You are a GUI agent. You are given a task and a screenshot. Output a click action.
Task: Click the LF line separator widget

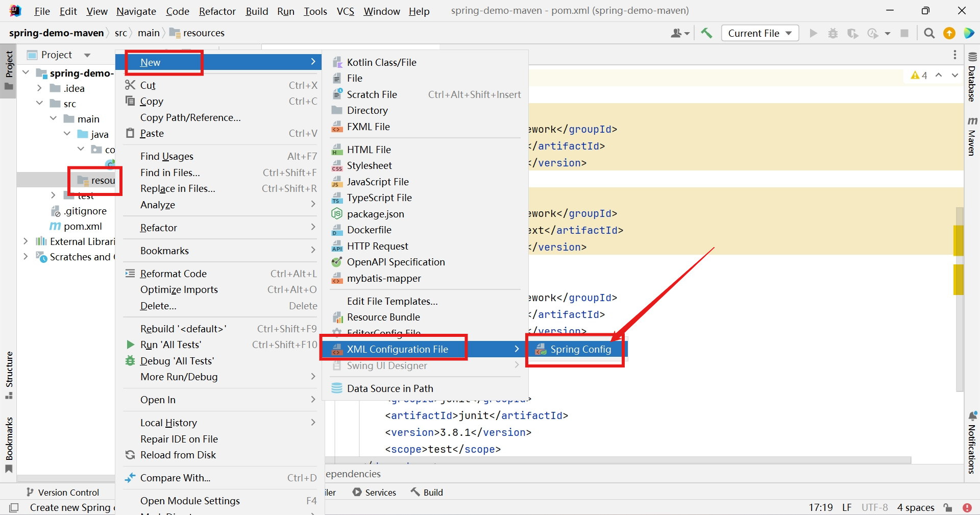(x=847, y=507)
